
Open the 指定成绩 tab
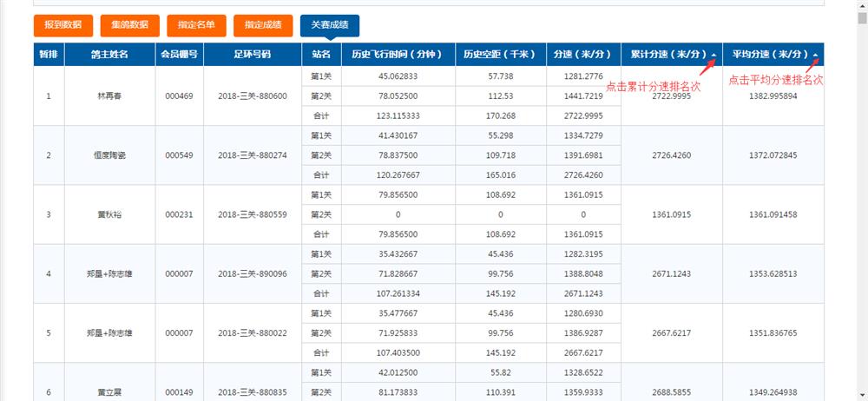(x=263, y=25)
